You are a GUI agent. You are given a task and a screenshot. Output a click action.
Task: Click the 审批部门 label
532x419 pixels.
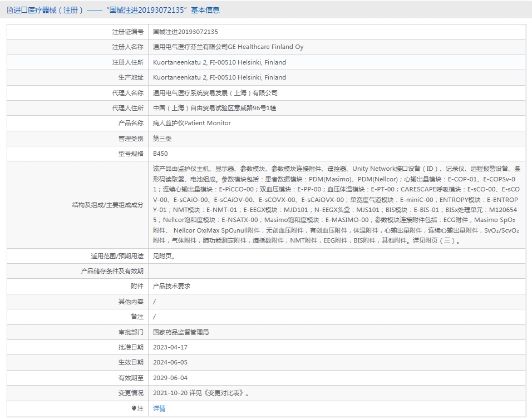[131, 332]
